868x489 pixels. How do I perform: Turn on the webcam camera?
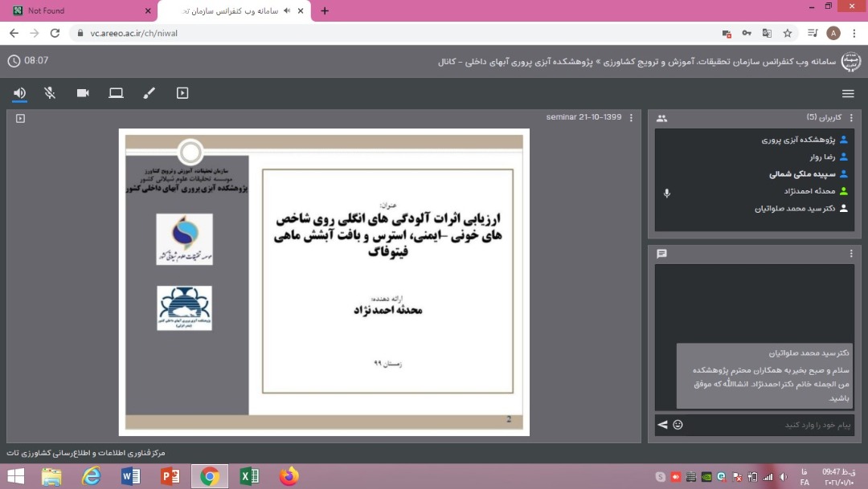(x=83, y=93)
